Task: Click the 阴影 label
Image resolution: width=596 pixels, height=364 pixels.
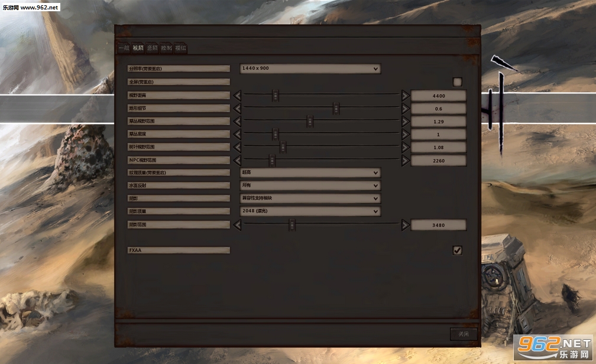Action: (179, 199)
